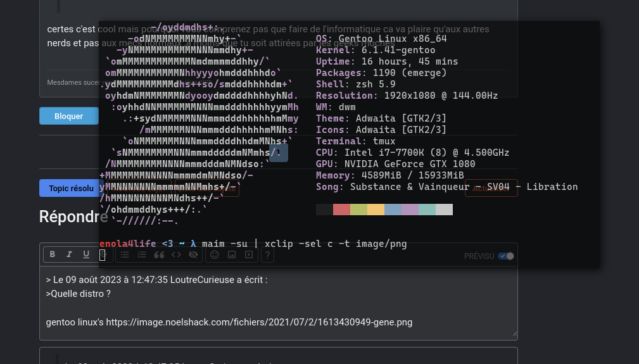Click the 'Le 09 août 2023 à 12:47:35' quote line
This screenshot has width=639, height=364.
click(x=156, y=280)
